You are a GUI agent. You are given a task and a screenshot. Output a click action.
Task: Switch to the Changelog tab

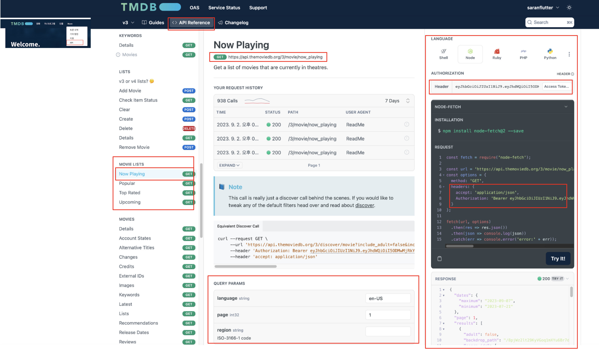click(233, 23)
